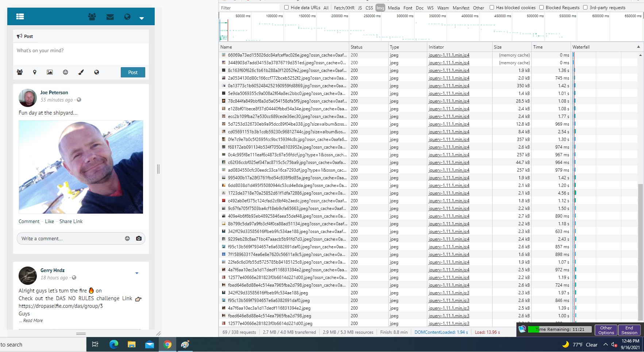Click Share Link under Joe Peterson's post
The width and height of the screenshot is (644, 352).
[x=71, y=221]
